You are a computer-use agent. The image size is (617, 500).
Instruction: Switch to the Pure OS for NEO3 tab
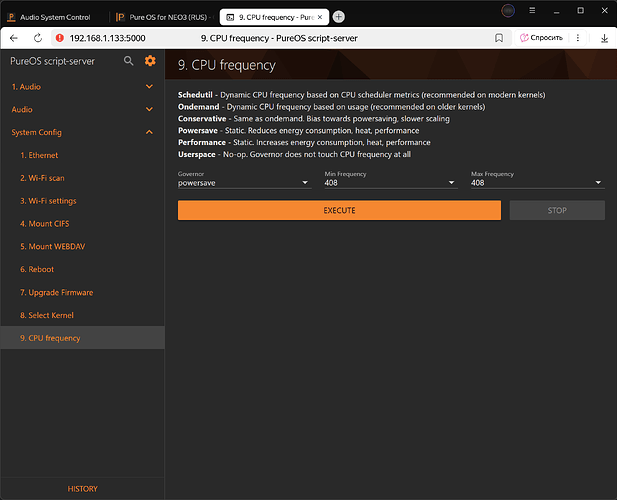coord(165,17)
